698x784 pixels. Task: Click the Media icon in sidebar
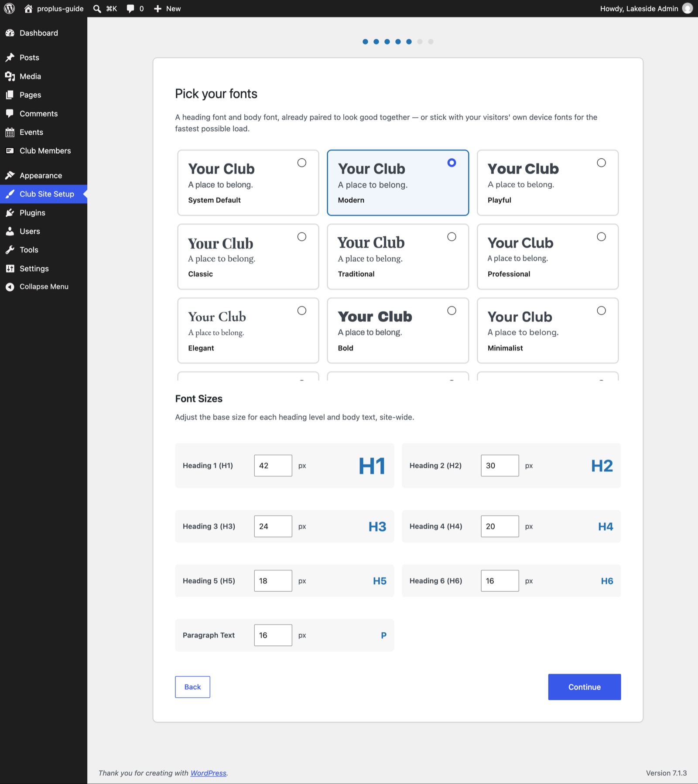10,76
